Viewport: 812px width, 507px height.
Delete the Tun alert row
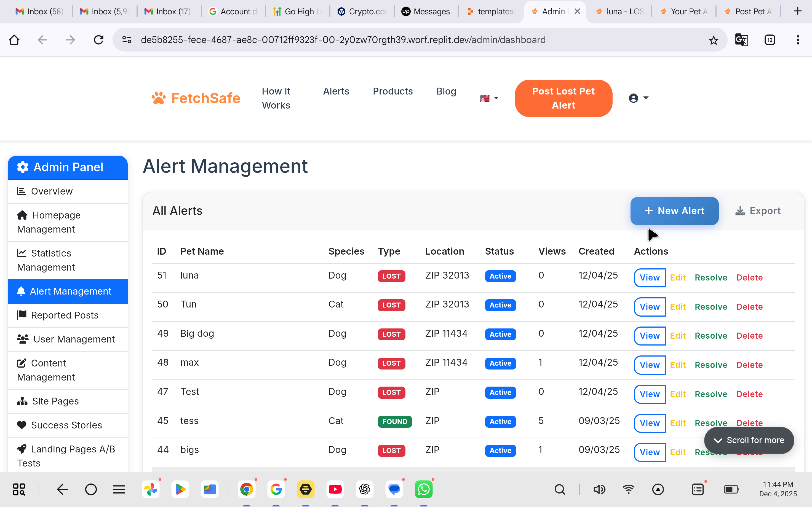tap(749, 307)
